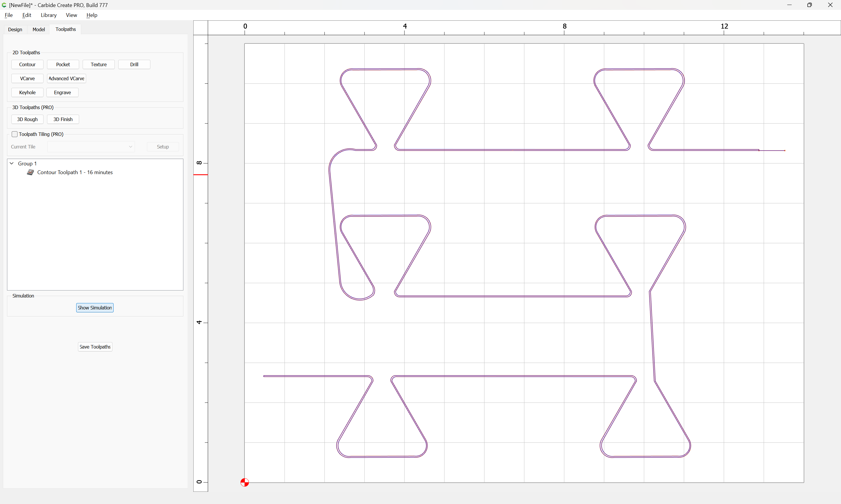Open the Library menu
The image size is (841, 504).
[x=48, y=15]
